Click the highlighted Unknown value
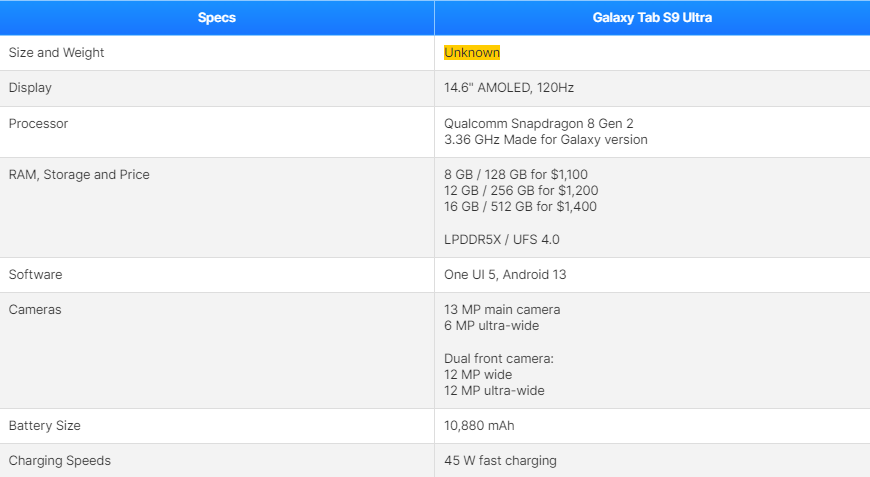 [472, 53]
